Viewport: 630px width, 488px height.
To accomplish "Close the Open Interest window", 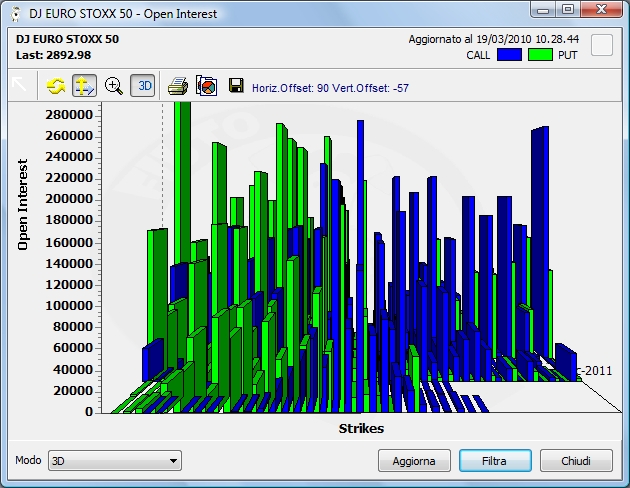I will 601,10.
